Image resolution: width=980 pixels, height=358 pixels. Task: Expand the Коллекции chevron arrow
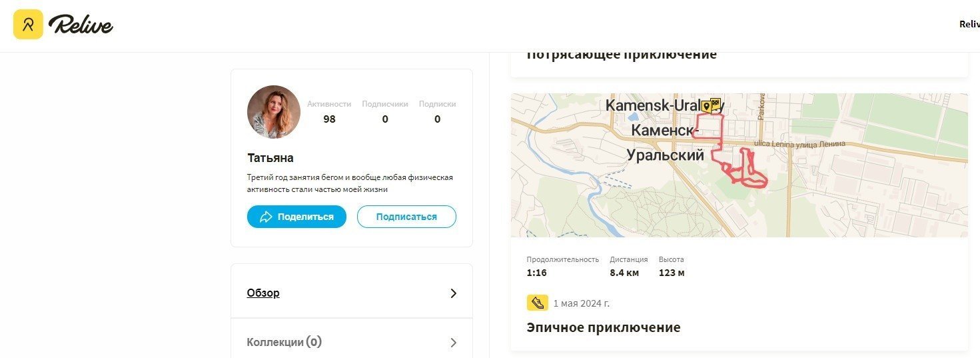[454, 343]
